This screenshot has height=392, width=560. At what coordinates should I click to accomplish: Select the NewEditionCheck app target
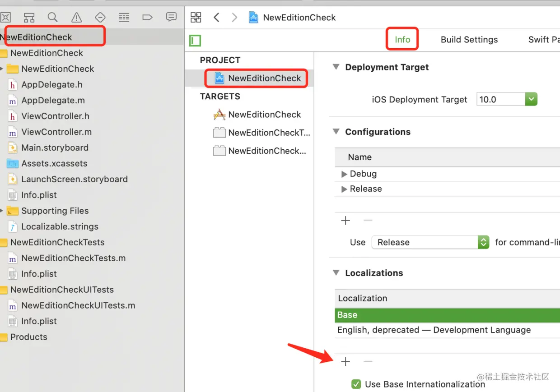(257, 115)
